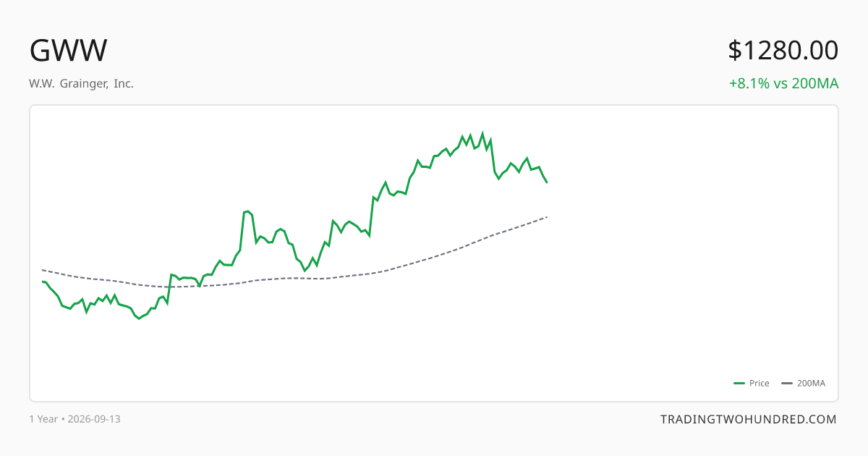Click the green Price legend line swatch
The width and height of the screenshot is (868, 456).
[x=739, y=384]
